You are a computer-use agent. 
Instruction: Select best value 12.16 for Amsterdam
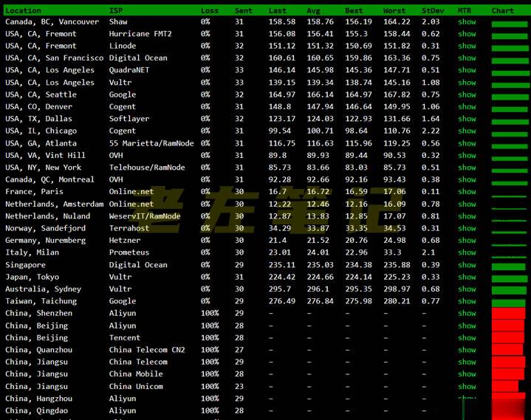pyautogui.click(x=356, y=204)
